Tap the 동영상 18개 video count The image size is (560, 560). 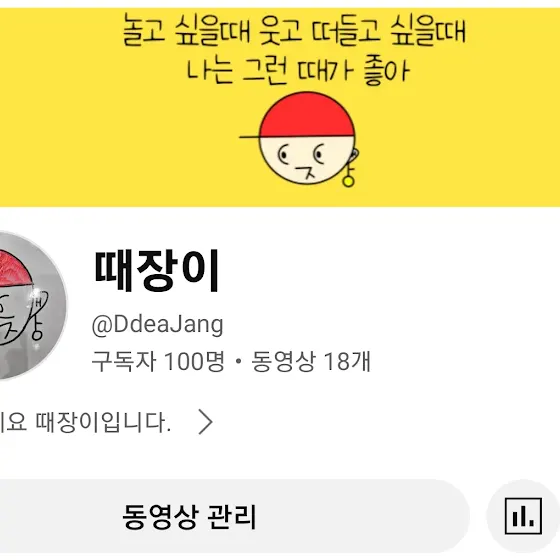(311, 361)
